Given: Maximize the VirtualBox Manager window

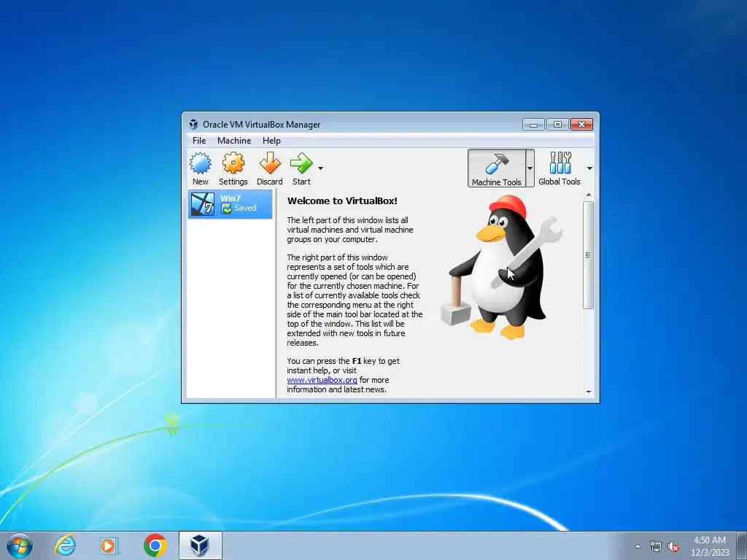Looking at the screenshot, I should tap(557, 125).
